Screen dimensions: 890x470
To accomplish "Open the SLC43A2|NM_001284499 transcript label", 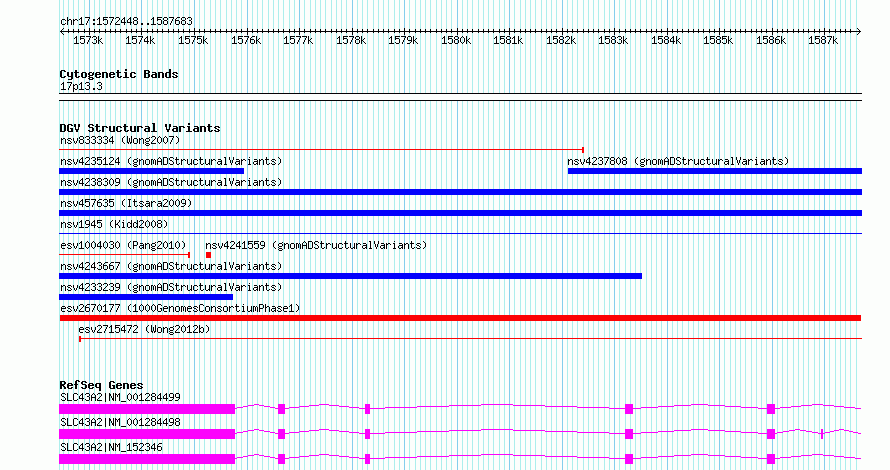I will 120,397.
